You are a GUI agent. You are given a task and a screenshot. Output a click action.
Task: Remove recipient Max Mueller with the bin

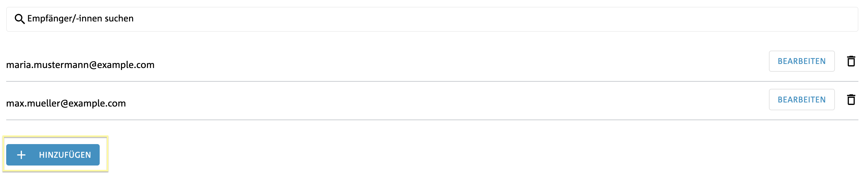pos(851,100)
